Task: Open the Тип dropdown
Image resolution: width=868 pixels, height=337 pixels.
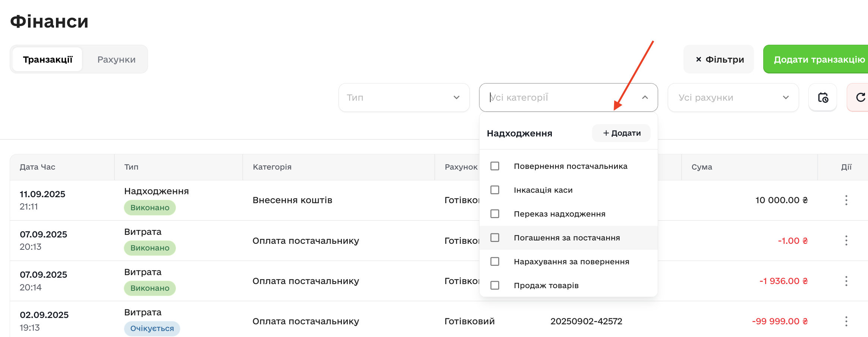Action: click(x=403, y=97)
